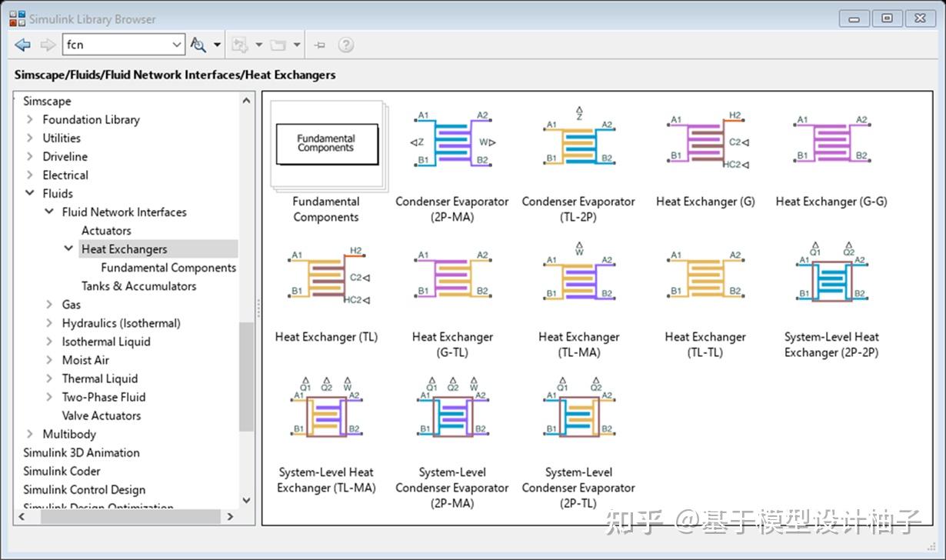Image resolution: width=946 pixels, height=560 pixels.
Task: Expand the Multibody tree node
Action: coord(30,434)
